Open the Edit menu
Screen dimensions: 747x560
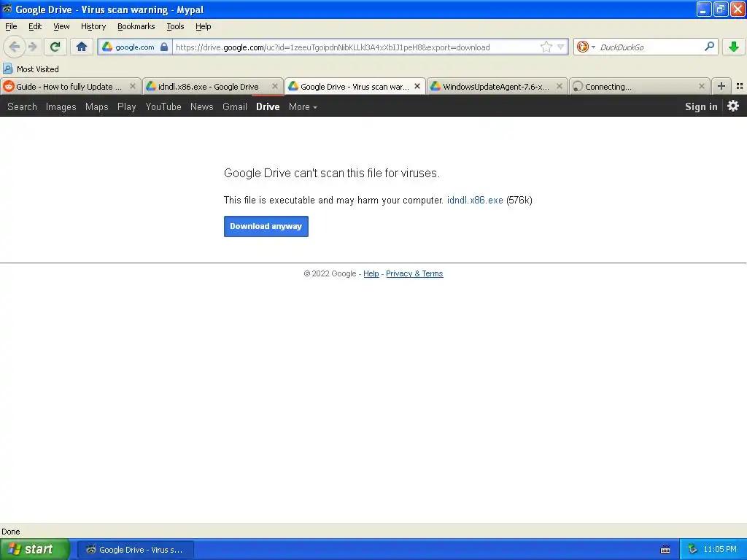tap(35, 26)
